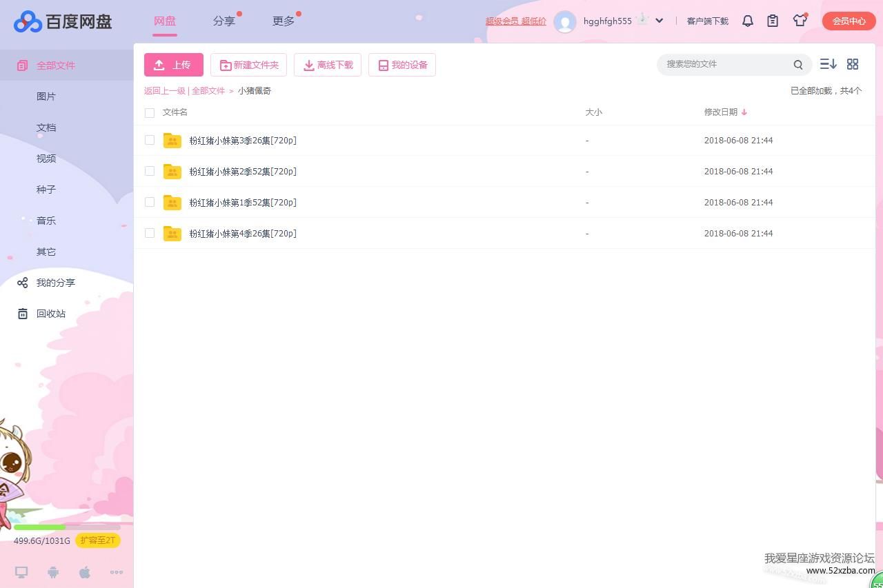
Task: Open the 超级会员 超低价 link
Action: (x=516, y=21)
